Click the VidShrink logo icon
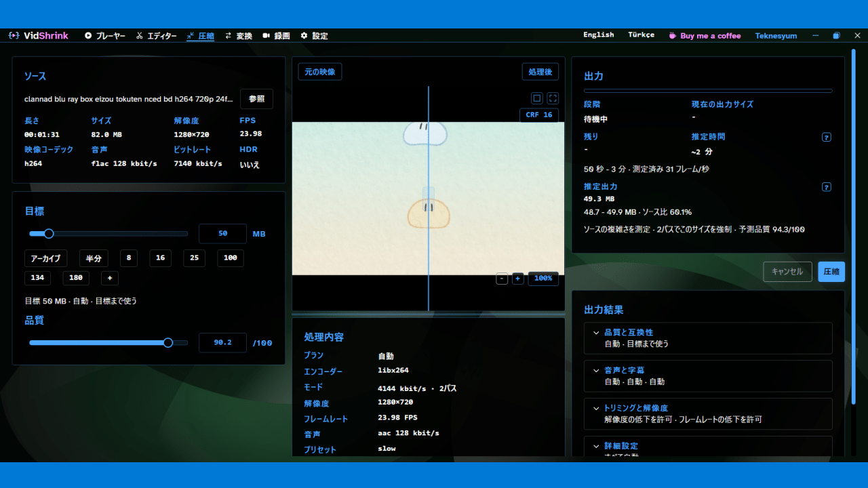The height and width of the screenshot is (488, 868). (14, 36)
